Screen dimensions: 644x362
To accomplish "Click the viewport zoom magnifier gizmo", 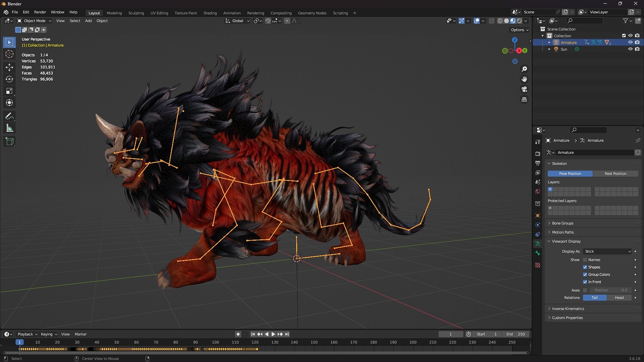I will click(524, 69).
